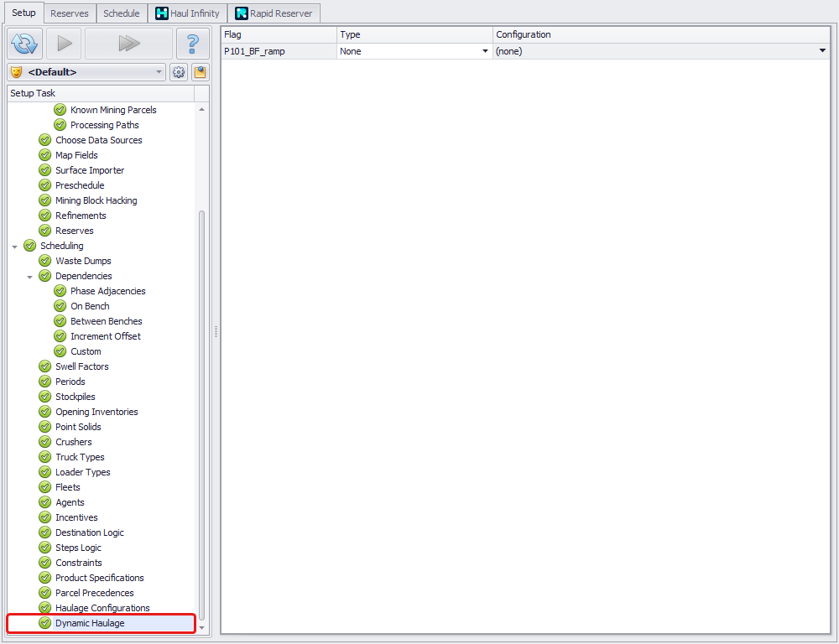Click the gear settings icon beside Default
Image resolution: width=839 pixels, height=644 pixels.
click(179, 72)
